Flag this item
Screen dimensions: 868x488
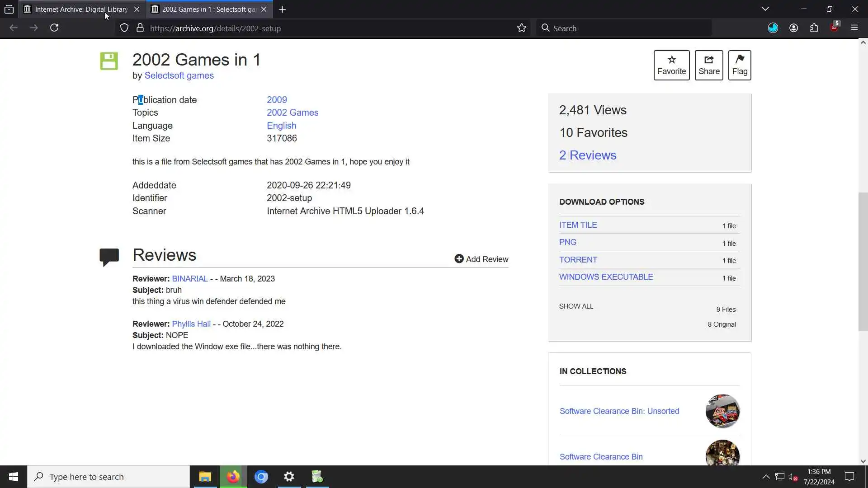(739, 65)
